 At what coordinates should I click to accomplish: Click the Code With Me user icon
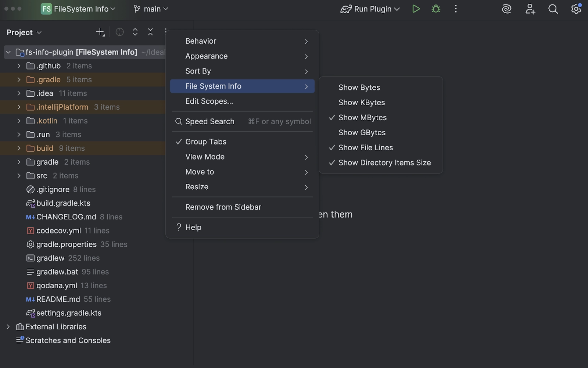(530, 9)
